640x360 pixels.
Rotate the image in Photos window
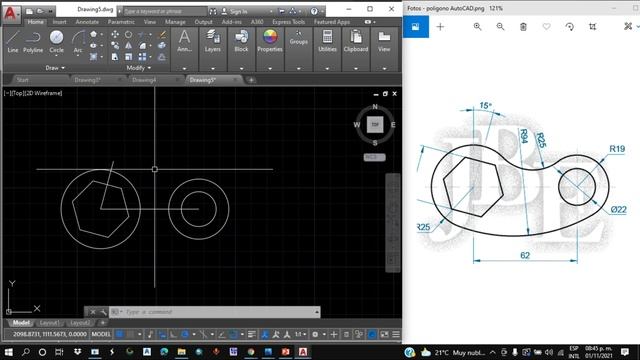point(569,27)
